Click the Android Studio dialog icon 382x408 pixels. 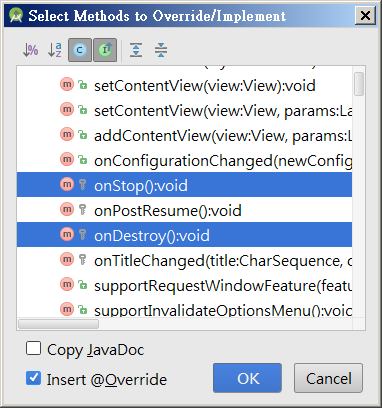point(16,15)
